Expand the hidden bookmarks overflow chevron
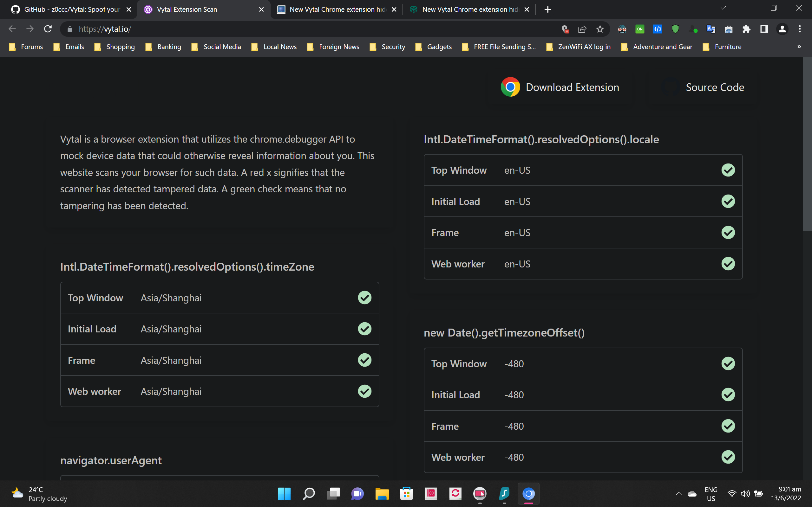This screenshot has width=812, height=507. coord(799,47)
